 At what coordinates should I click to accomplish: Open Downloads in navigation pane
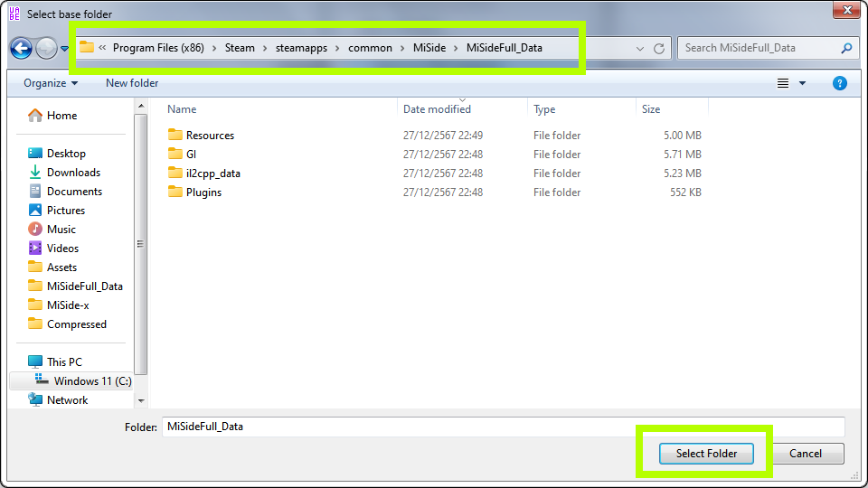[x=64, y=172]
